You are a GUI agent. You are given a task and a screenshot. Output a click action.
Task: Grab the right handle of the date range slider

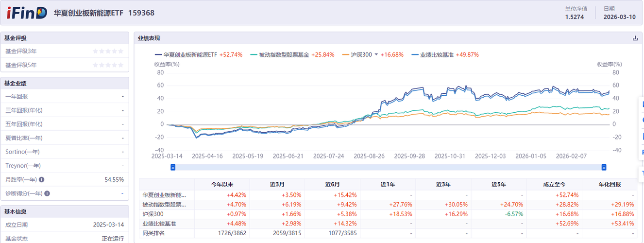coord(604,167)
